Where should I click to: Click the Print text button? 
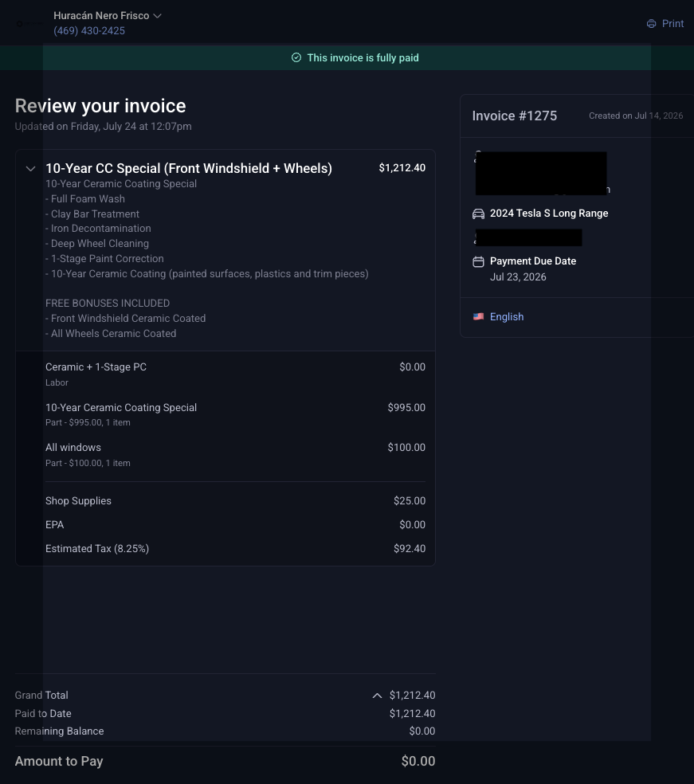pyautogui.click(x=672, y=23)
